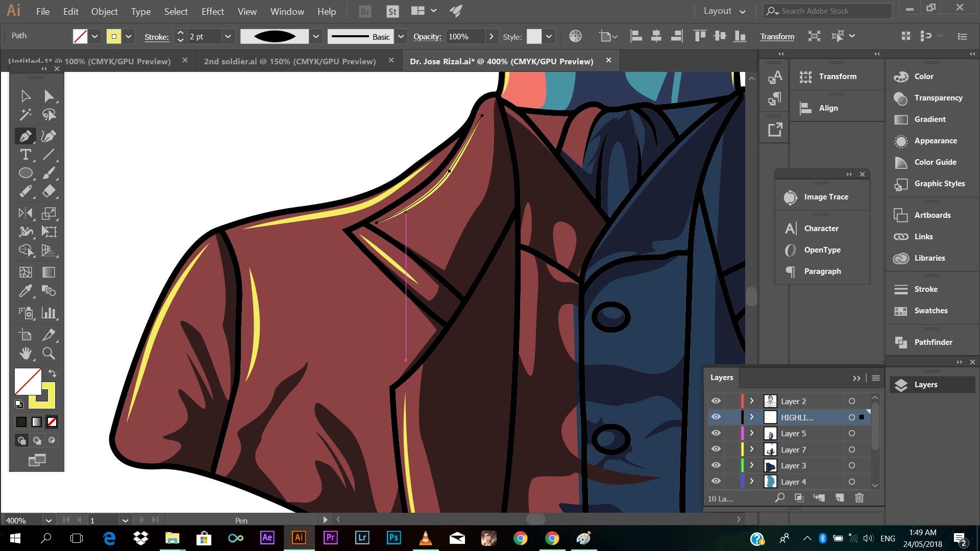Select the Free Transform tool
The width and height of the screenshot is (980, 551).
pyautogui.click(x=49, y=232)
